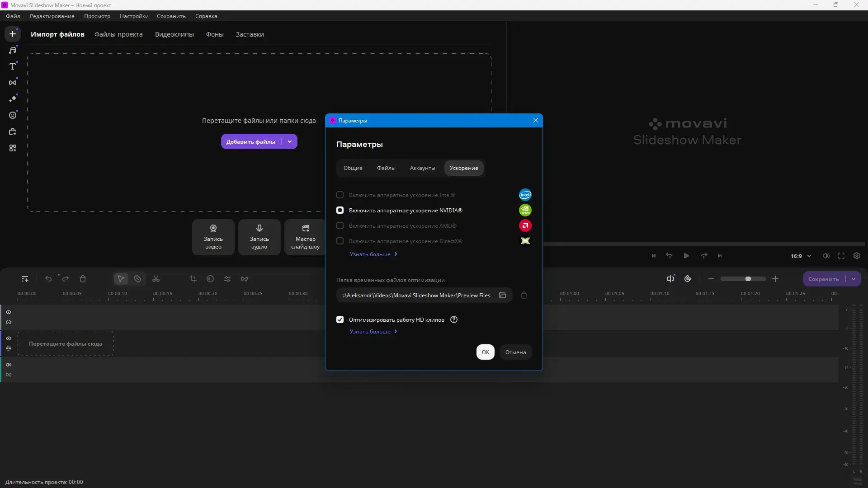The image size is (868, 488).
Task: Open the Transitions sidebar icon
Action: coord(13,83)
